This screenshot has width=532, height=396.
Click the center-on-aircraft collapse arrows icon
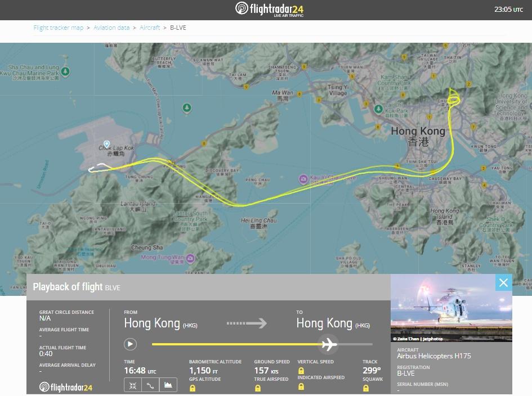[x=133, y=385]
